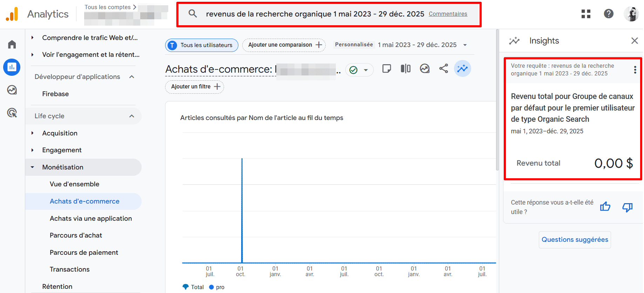Click the date range 1 mai 2023 - 29 déc. 2025

click(417, 45)
